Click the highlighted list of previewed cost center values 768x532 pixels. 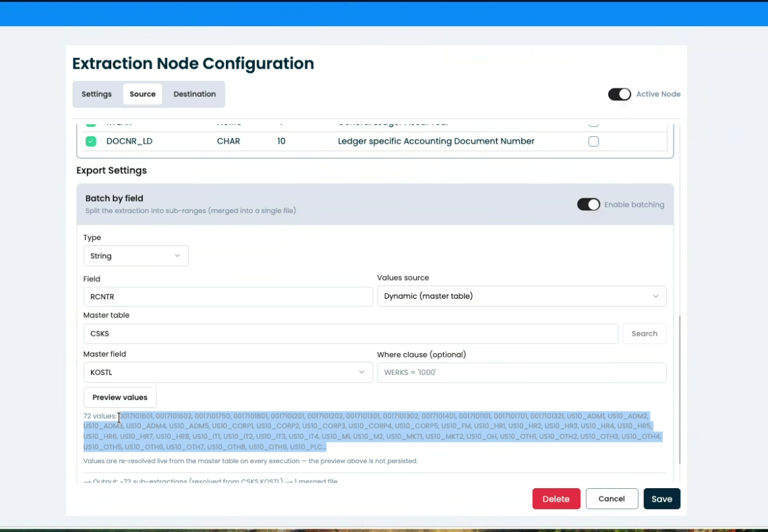click(x=372, y=431)
